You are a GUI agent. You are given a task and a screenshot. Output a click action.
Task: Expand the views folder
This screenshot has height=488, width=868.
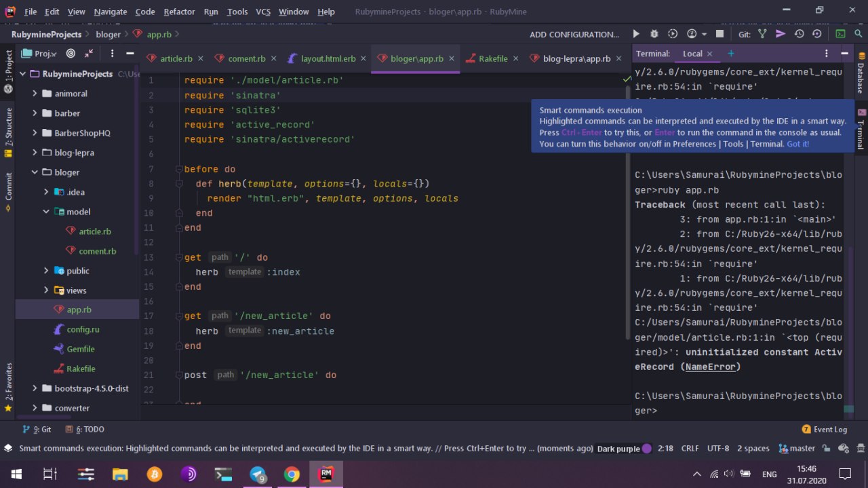pos(46,290)
